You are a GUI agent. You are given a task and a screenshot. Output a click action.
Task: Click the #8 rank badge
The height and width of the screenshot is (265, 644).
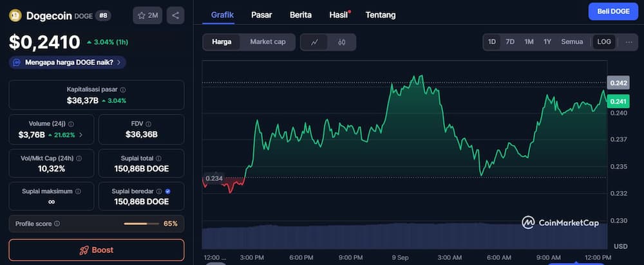[x=103, y=15]
